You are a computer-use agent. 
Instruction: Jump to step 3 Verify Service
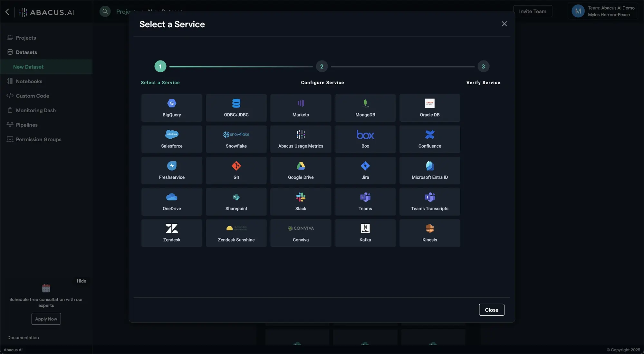[483, 66]
